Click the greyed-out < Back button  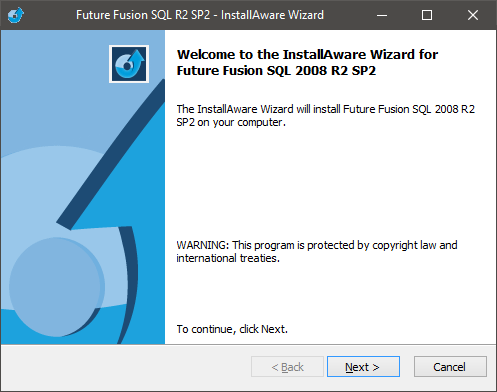287,367
